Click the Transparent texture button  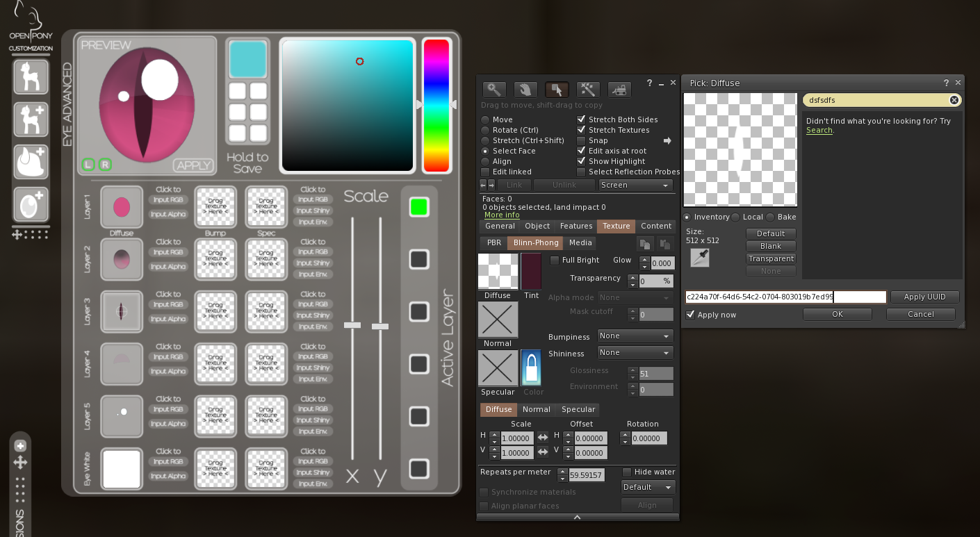point(770,258)
